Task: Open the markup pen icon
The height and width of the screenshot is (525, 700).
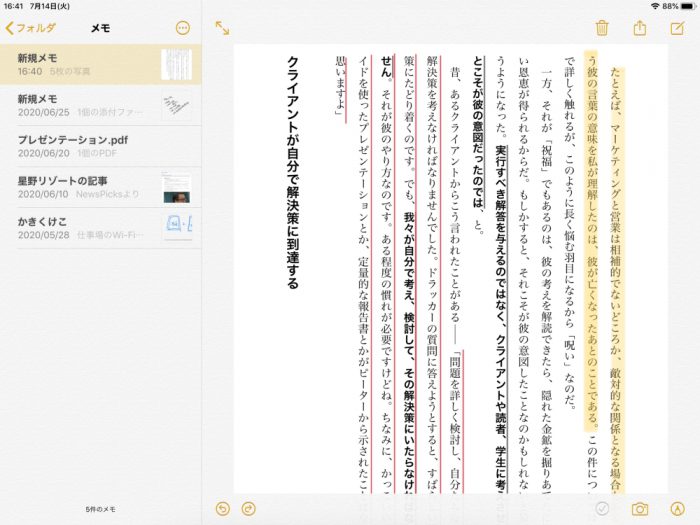Action: pos(678,508)
